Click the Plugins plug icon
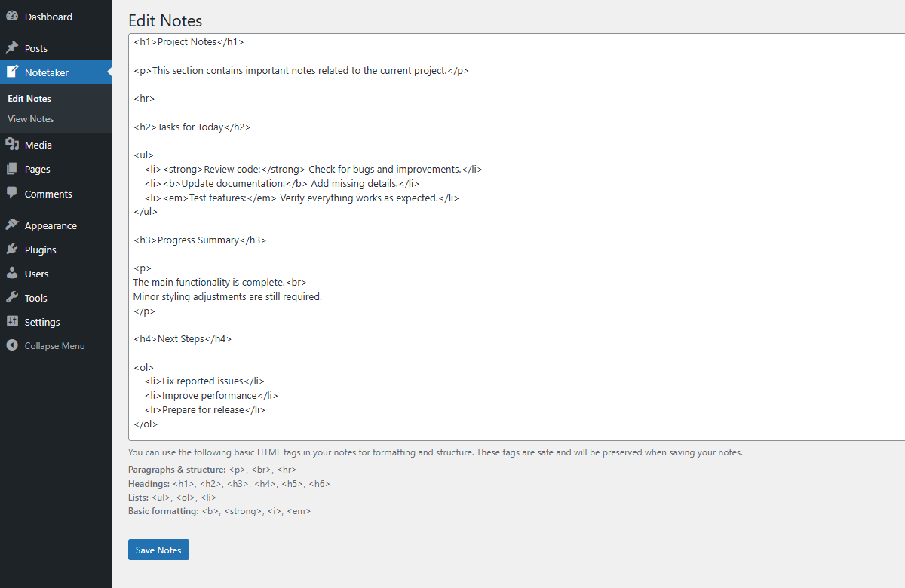This screenshot has height=588, width=905. pyautogui.click(x=12, y=250)
